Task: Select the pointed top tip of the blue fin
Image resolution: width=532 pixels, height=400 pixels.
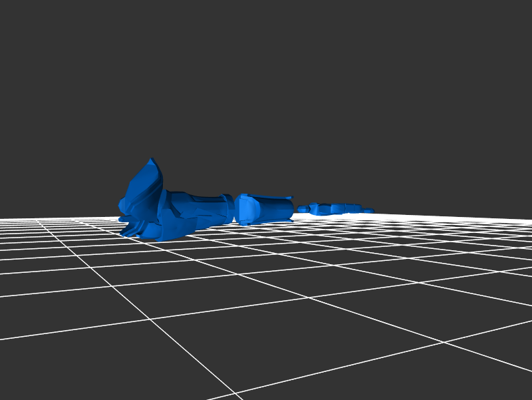Action: (x=152, y=160)
